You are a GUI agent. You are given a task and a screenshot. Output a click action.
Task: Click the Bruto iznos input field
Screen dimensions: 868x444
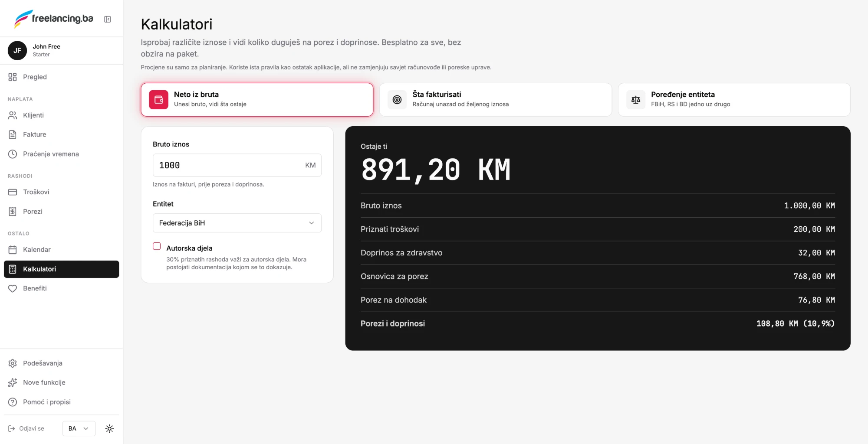tap(237, 165)
